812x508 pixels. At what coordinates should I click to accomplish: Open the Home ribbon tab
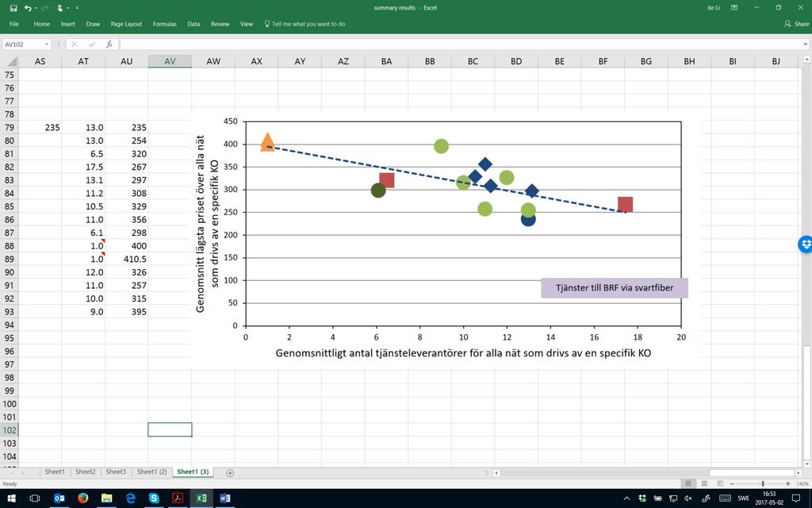point(42,24)
